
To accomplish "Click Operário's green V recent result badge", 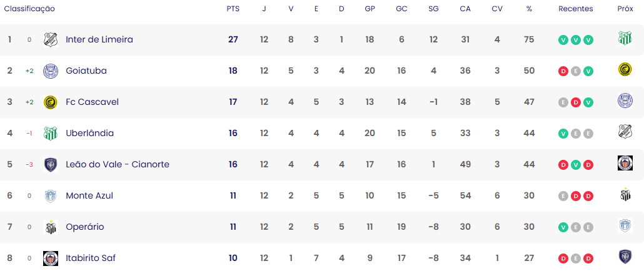I will tap(563, 227).
